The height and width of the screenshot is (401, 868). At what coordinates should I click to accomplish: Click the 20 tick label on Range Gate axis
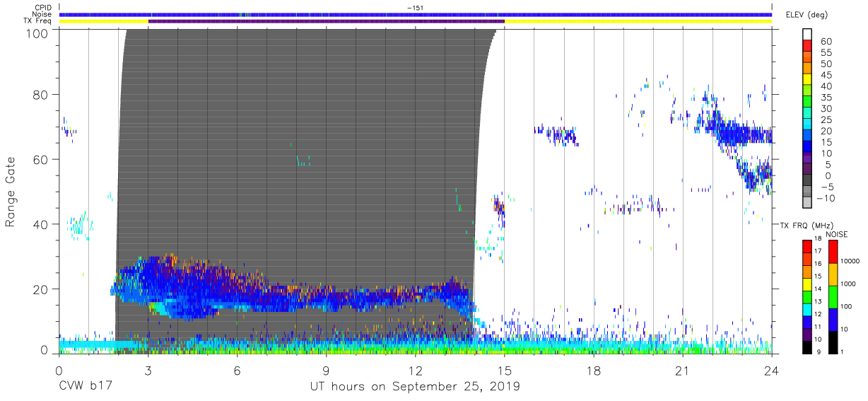(41, 289)
